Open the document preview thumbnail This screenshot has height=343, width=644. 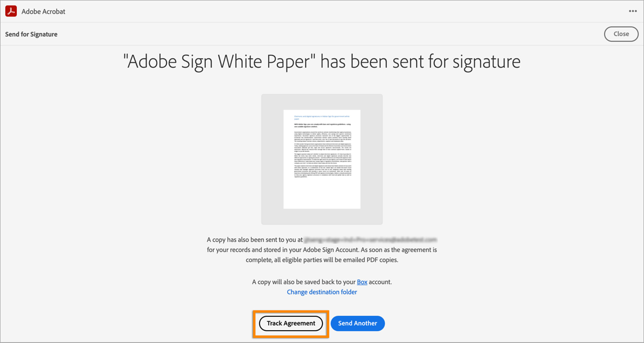click(x=322, y=159)
